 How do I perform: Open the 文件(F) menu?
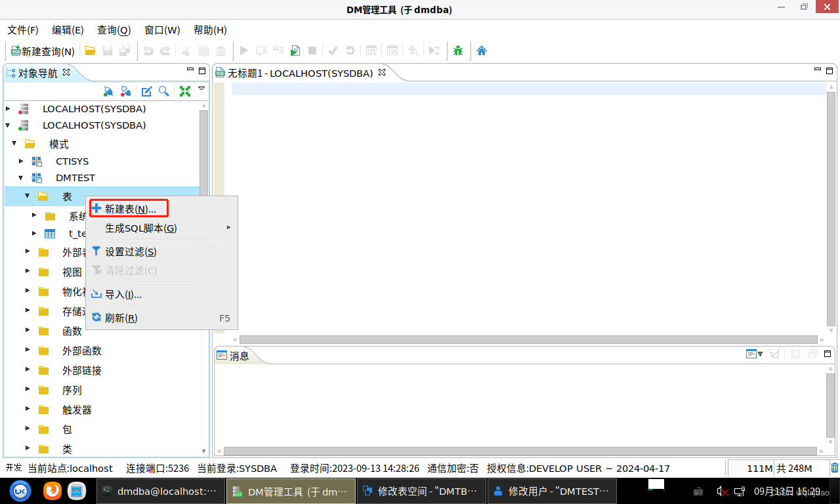[x=23, y=30]
